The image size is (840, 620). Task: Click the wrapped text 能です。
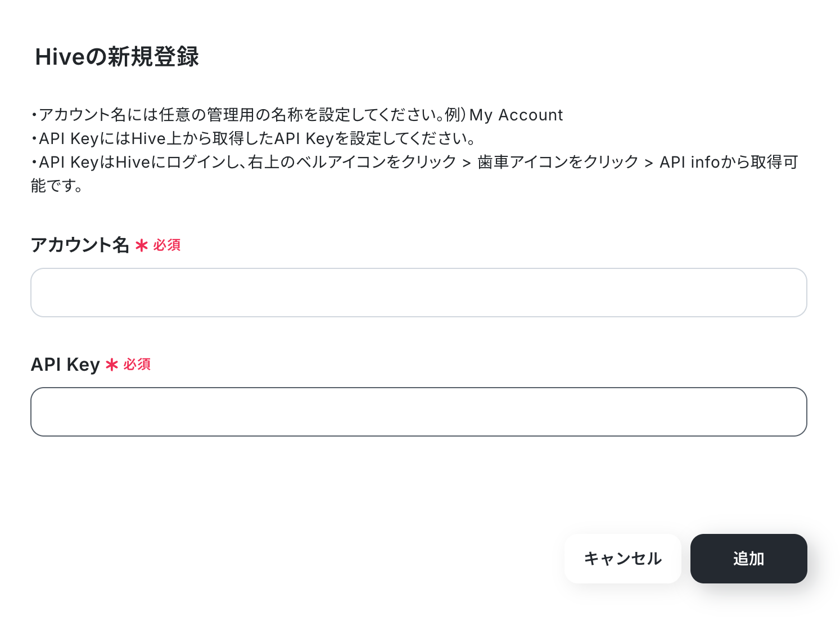click(56, 186)
